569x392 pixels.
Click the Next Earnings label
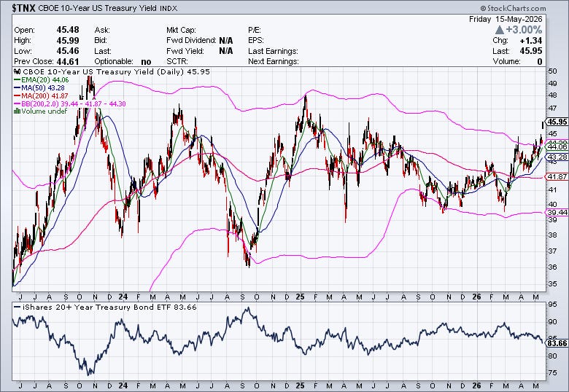coord(274,62)
